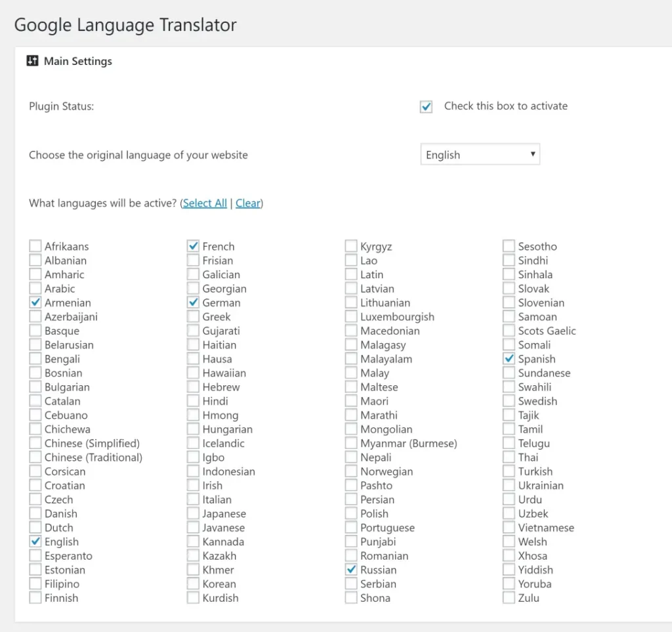
Task: Uncheck the French language checkbox
Action: (194, 246)
